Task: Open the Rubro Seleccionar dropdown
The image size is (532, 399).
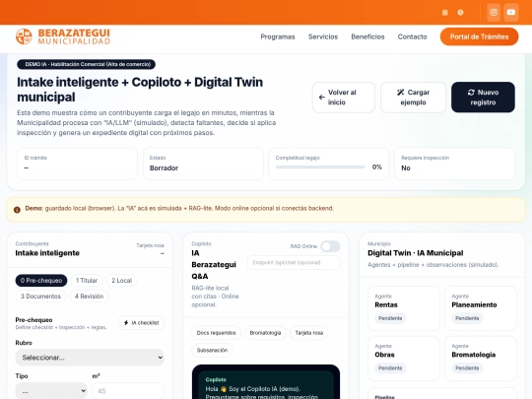Action: [90, 358]
